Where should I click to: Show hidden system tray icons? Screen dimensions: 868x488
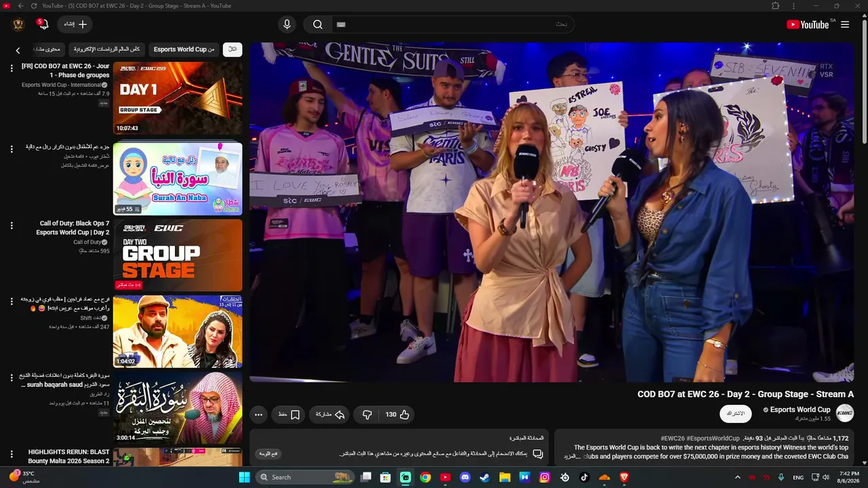click(x=738, y=477)
